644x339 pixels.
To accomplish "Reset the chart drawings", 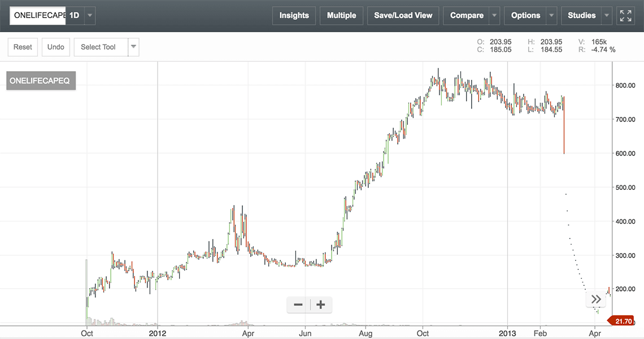I will pos(23,47).
